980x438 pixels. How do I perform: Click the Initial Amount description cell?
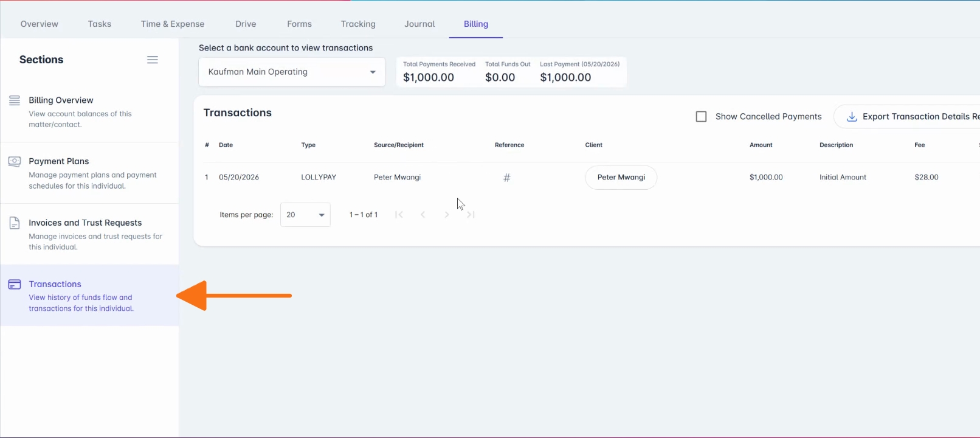[x=843, y=178]
